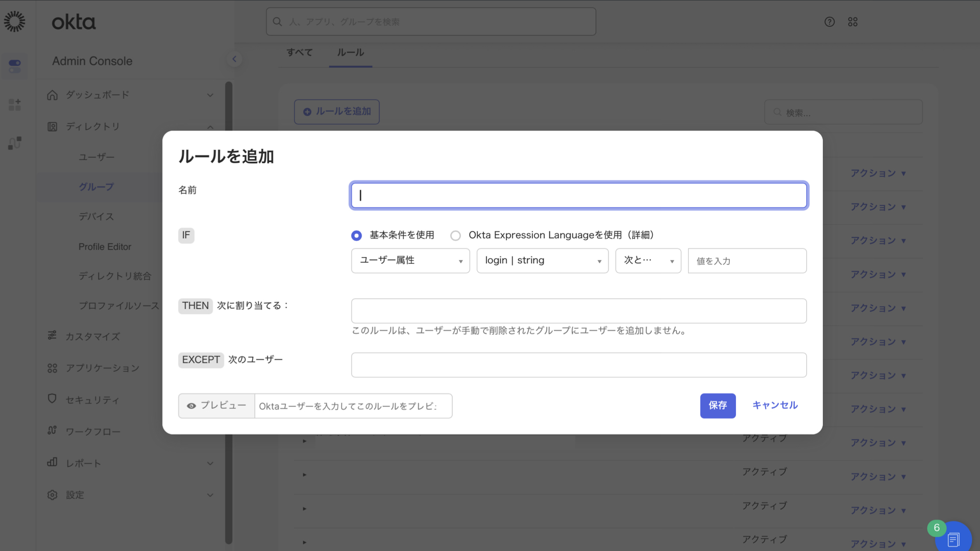Collapse the ディレクトリ section chevron
This screenshot has height=551, width=980.
[210, 127]
